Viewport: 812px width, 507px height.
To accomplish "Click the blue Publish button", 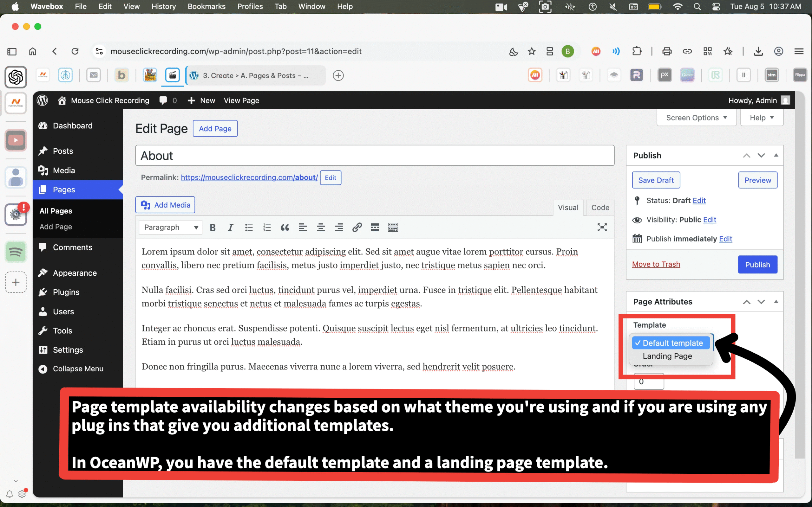I will (757, 265).
